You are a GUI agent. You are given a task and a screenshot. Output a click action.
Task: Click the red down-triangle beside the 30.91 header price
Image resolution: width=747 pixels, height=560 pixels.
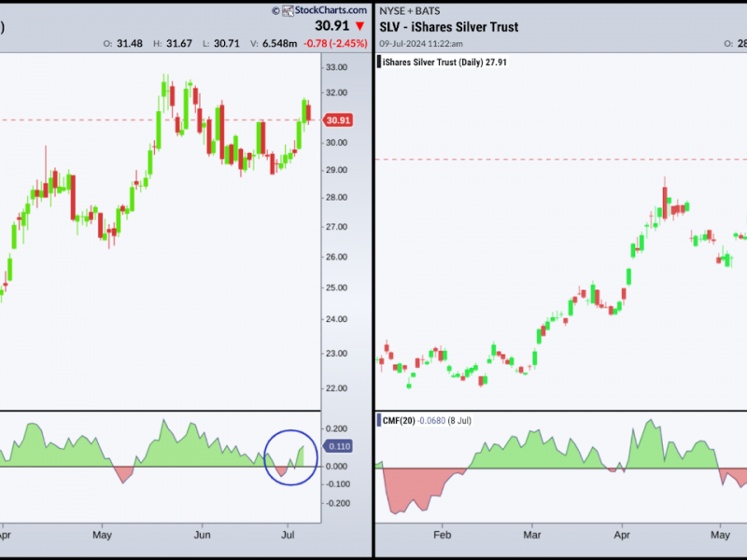[360, 26]
